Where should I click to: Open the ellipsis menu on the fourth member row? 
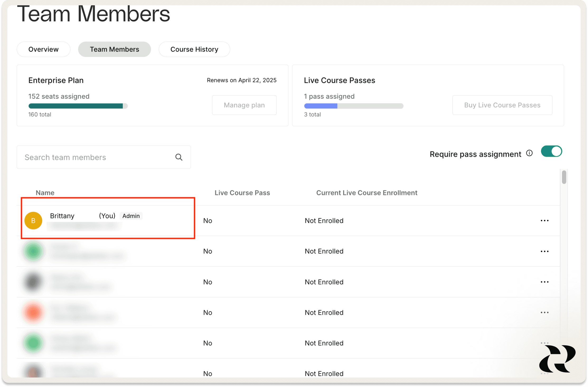click(545, 312)
